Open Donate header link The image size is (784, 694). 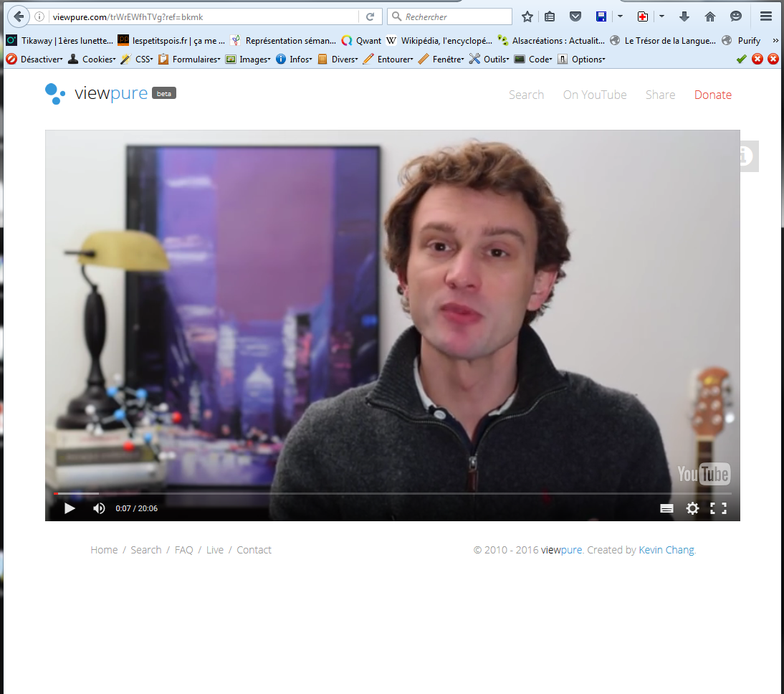[712, 95]
